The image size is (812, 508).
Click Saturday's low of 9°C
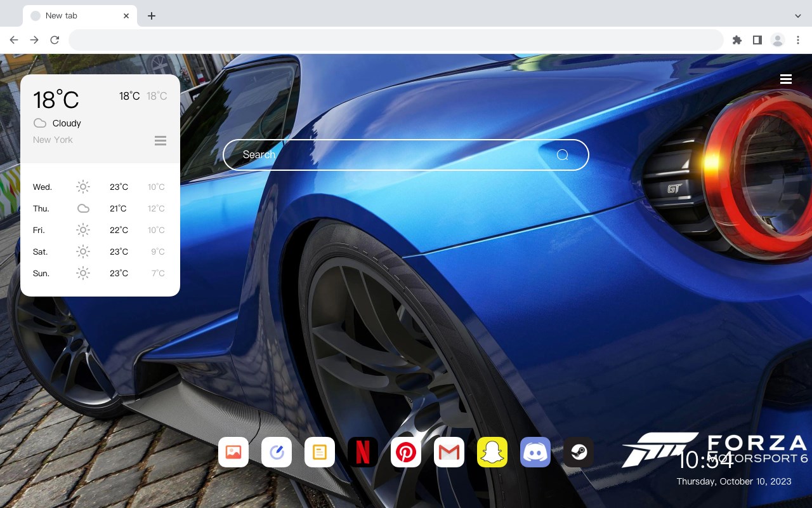pos(158,252)
